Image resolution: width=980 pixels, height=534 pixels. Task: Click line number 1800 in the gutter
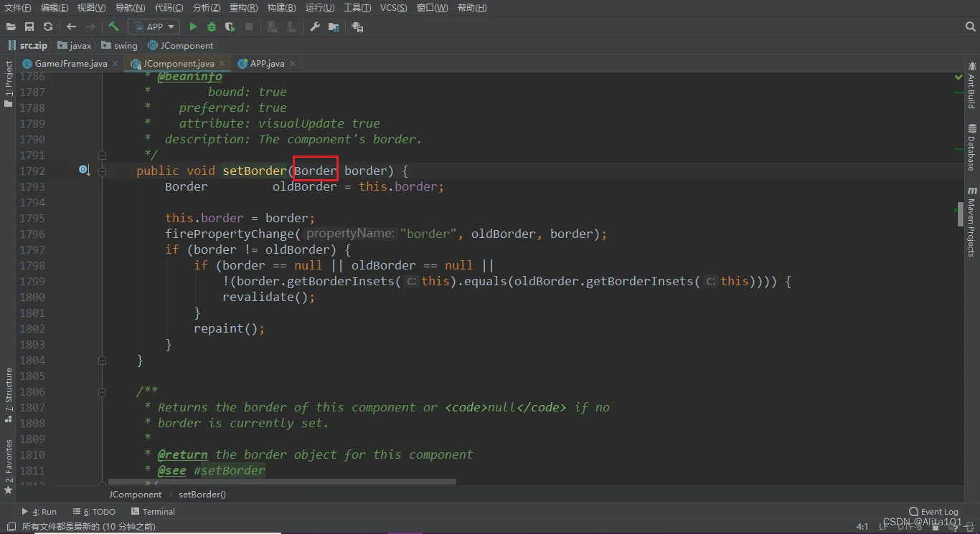pyautogui.click(x=32, y=297)
